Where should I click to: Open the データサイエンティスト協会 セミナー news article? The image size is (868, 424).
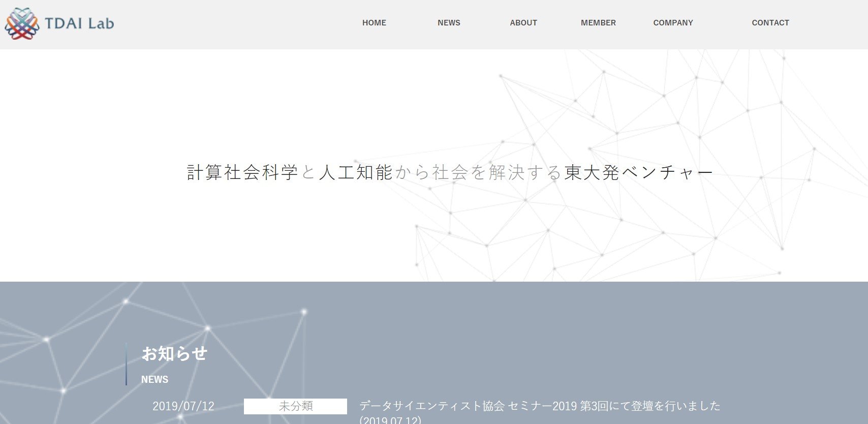coord(540,406)
